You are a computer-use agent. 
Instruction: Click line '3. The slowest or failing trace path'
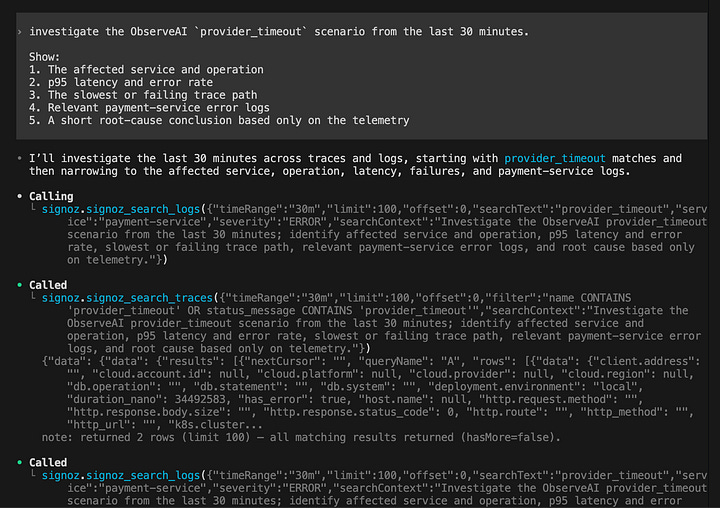pyautogui.click(x=143, y=95)
